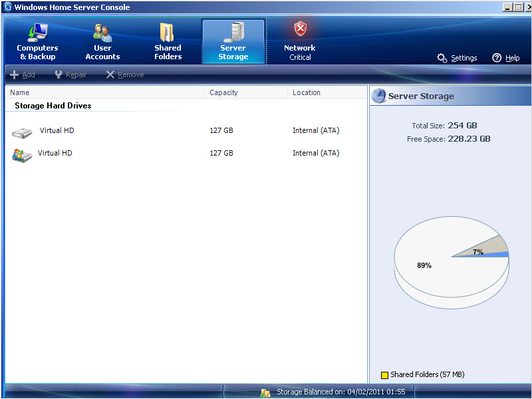Open the Shared Folders tab
The image size is (532, 399).
tap(168, 41)
